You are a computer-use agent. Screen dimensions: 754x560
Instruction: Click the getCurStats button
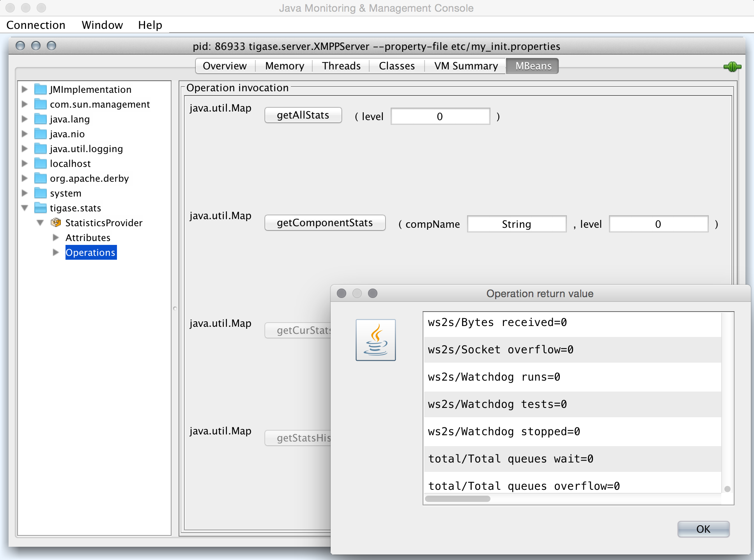(x=298, y=330)
